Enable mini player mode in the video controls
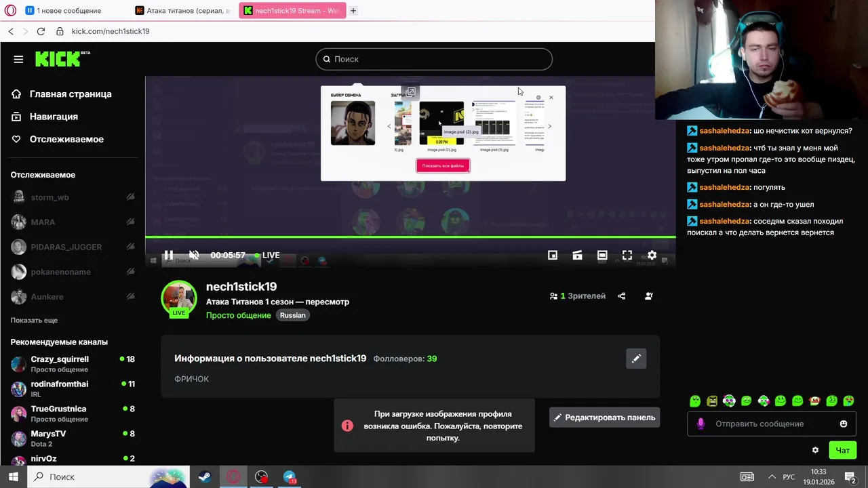The width and height of the screenshot is (868, 488). pyautogui.click(x=553, y=256)
